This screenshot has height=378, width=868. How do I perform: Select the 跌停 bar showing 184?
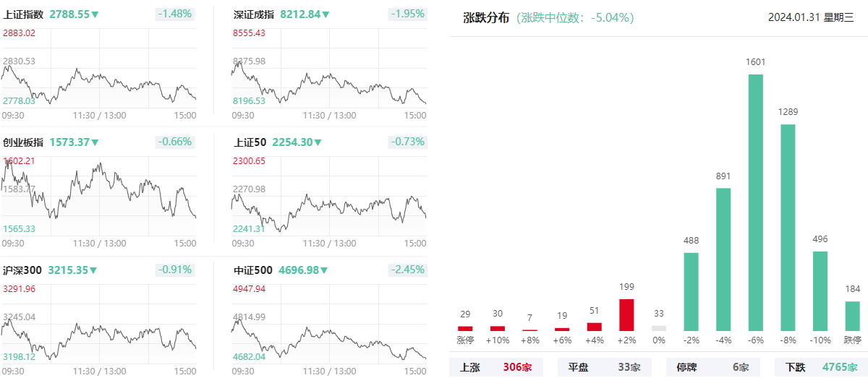853,317
